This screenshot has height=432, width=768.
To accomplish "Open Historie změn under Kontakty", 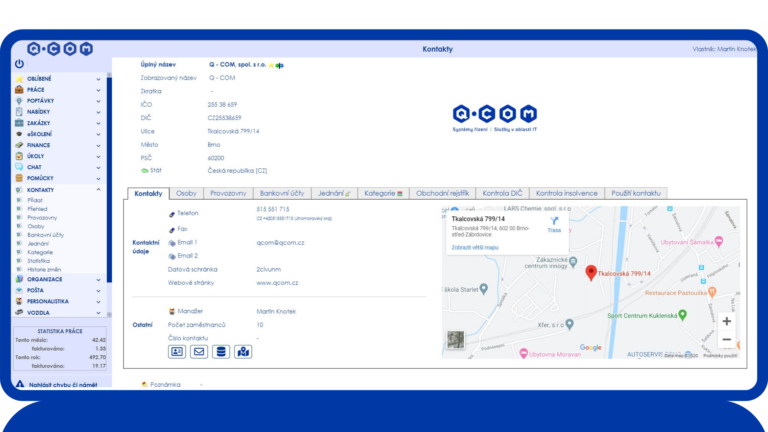I will coord(44,269).
